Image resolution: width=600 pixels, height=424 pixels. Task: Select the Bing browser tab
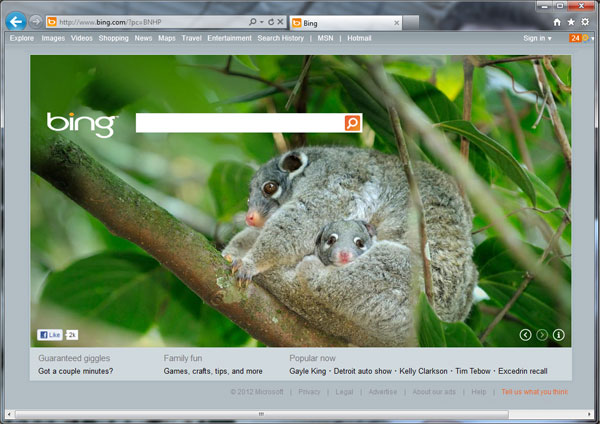(346, 23)
